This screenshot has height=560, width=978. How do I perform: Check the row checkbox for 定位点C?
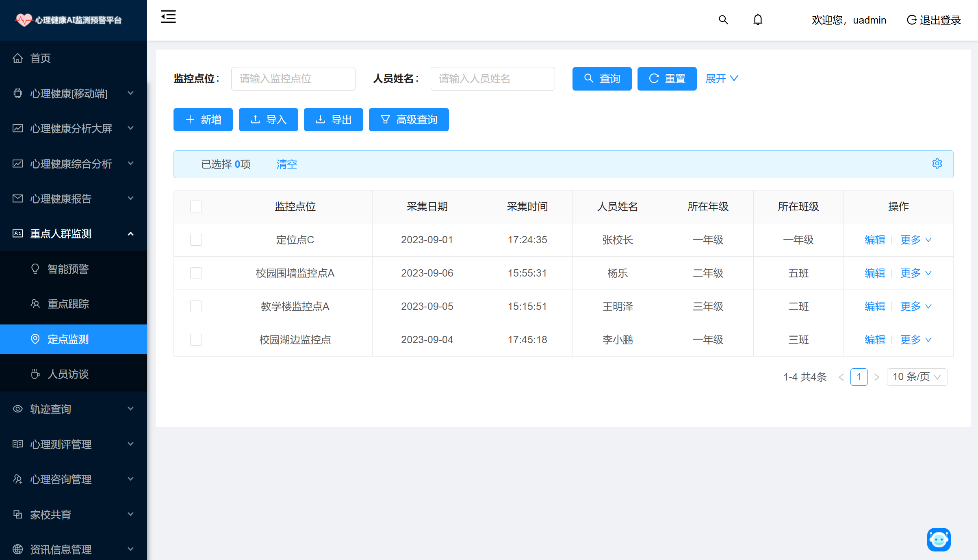(196, 240)
